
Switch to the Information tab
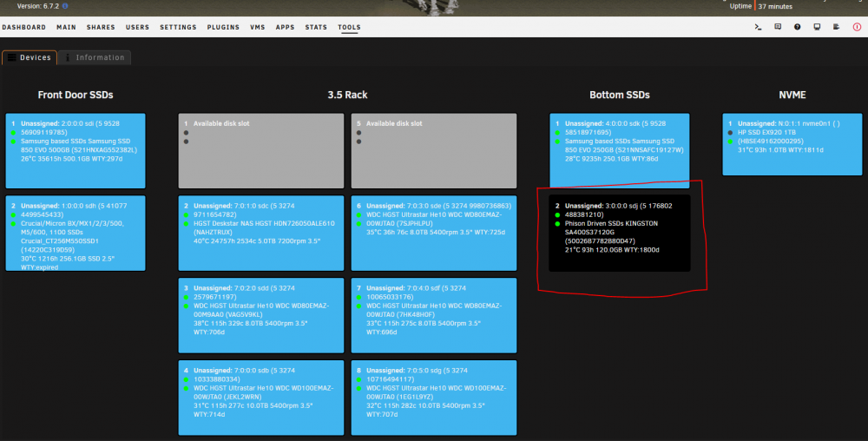point(95,57)
